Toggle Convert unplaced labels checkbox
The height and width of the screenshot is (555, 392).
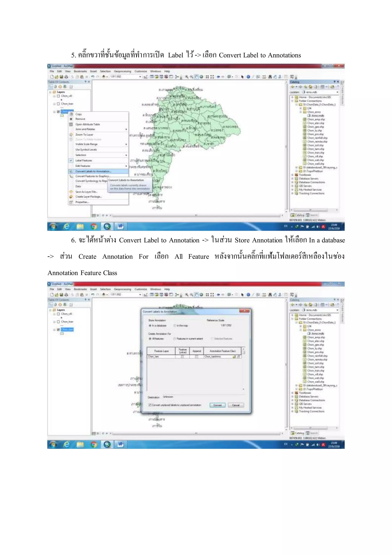[x=150, y=405]
